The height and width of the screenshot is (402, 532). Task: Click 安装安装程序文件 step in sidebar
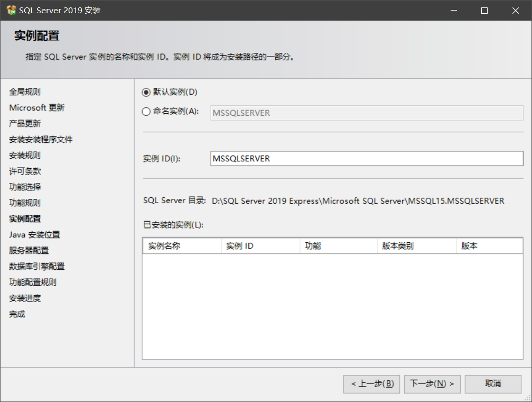(41, 139)
